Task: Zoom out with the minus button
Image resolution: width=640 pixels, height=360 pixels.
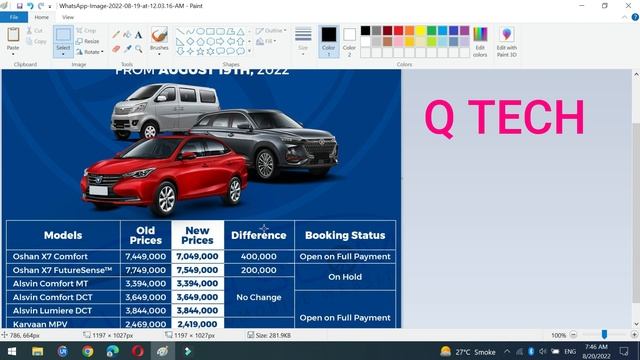Action: pyautogui.click(x=573, y=335)
